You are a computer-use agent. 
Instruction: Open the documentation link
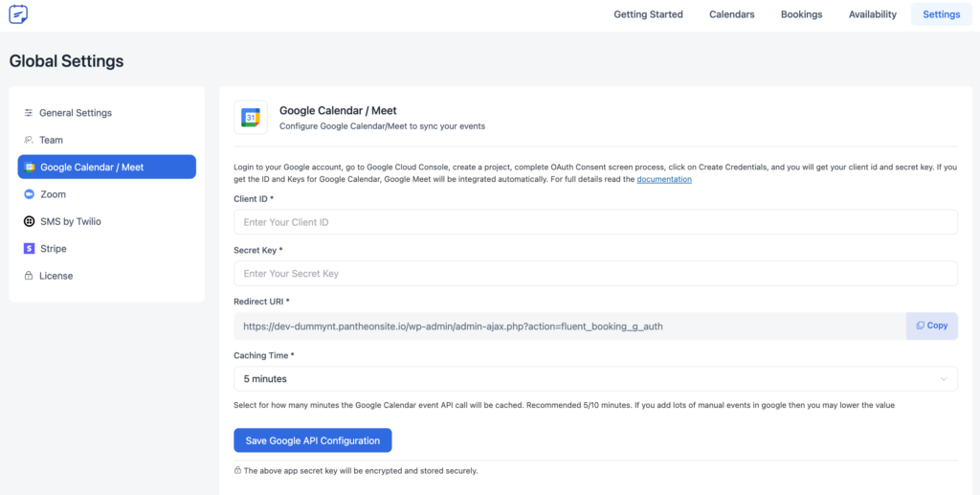(x=664, y=179)
